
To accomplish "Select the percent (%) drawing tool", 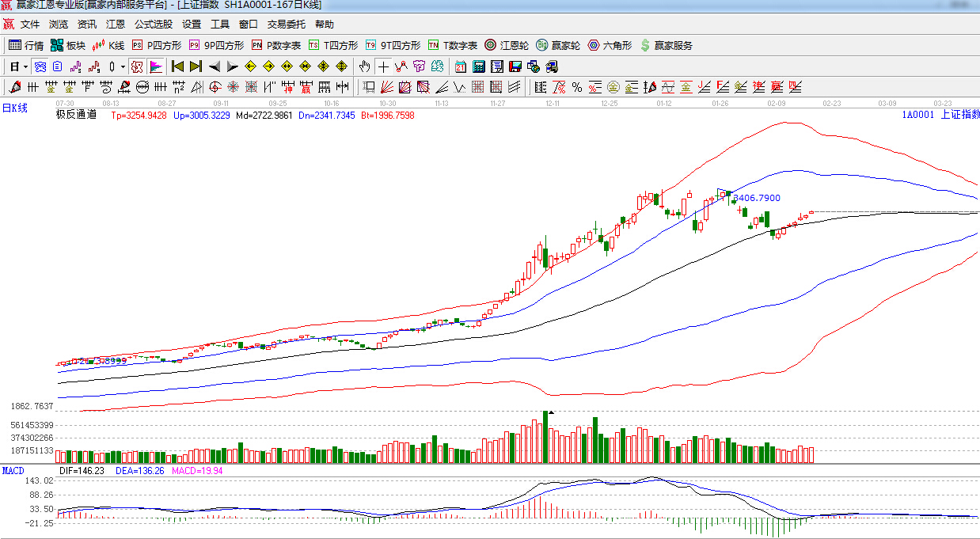I will click(577, 86).
